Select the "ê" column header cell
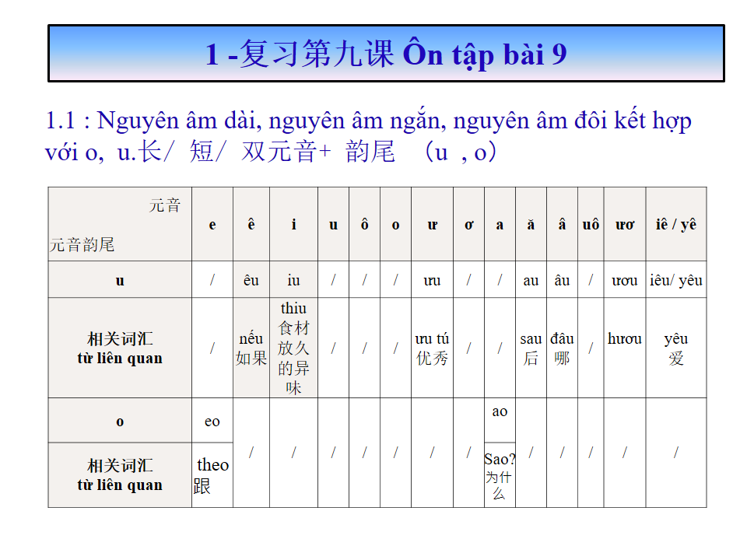Viewport: 747px width, 560px height. click(x=251, y=225)
